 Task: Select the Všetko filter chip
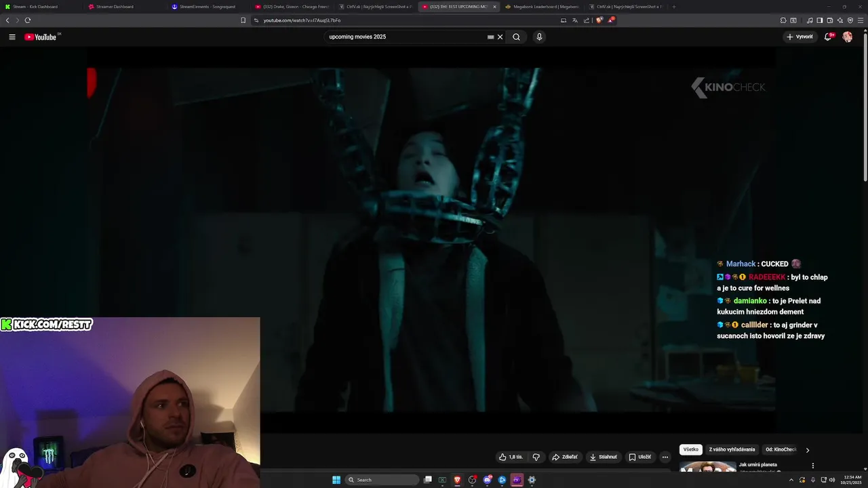point(691,449)
